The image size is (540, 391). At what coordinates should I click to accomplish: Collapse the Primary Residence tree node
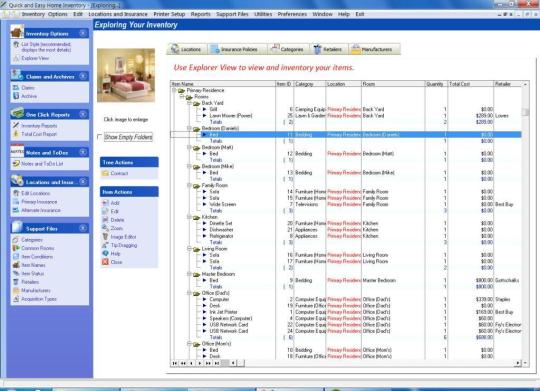coord(174,90)
